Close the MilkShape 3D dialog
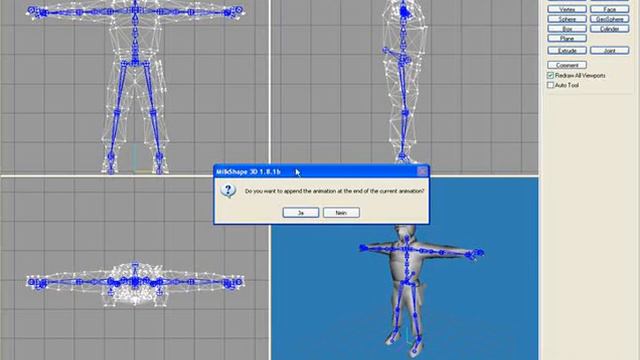640x360 pixels. (422, 171)
